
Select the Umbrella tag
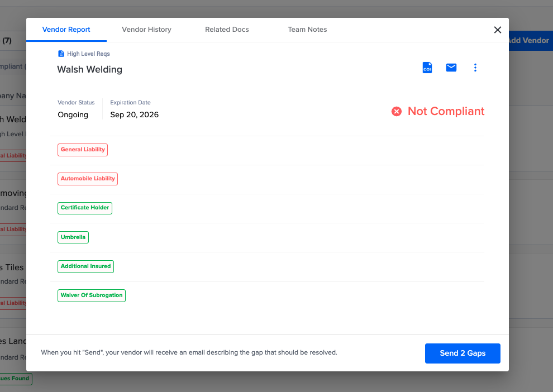[73, 237]
